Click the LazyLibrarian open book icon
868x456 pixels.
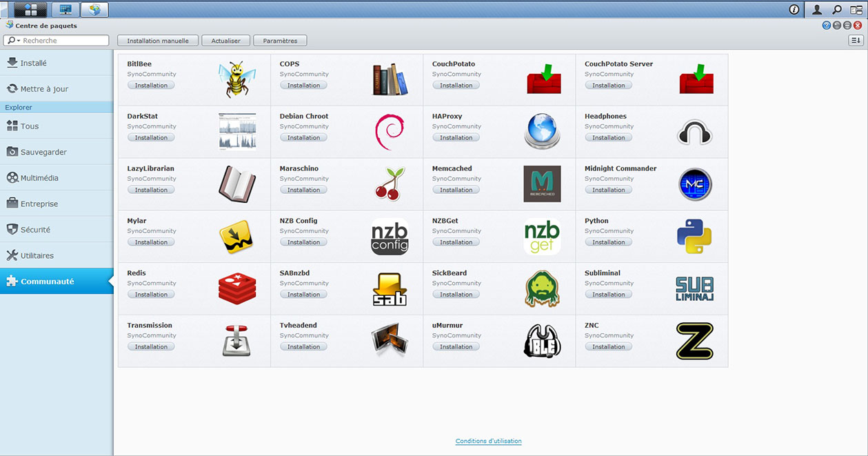[237, 184]
